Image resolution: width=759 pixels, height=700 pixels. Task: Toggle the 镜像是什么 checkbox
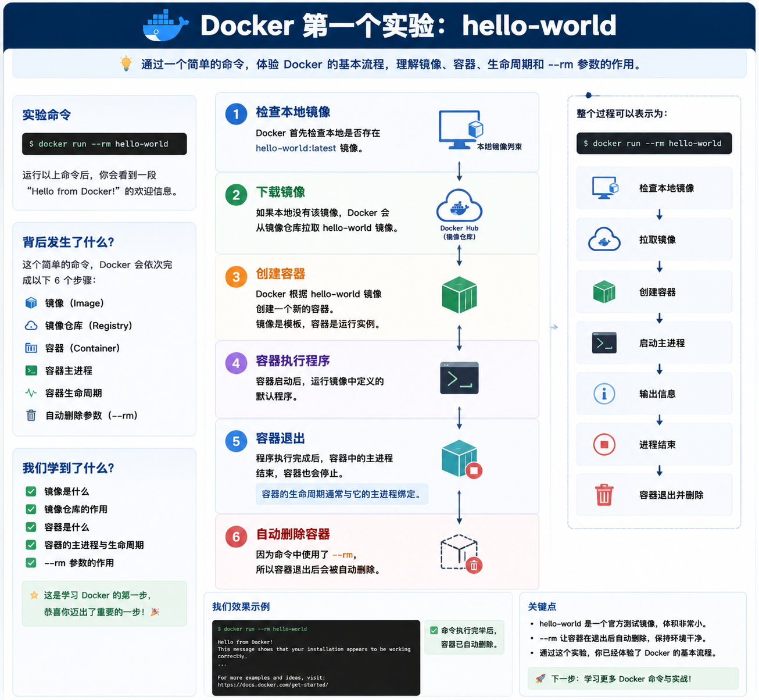pyautogui.click(x=31, y=491)
